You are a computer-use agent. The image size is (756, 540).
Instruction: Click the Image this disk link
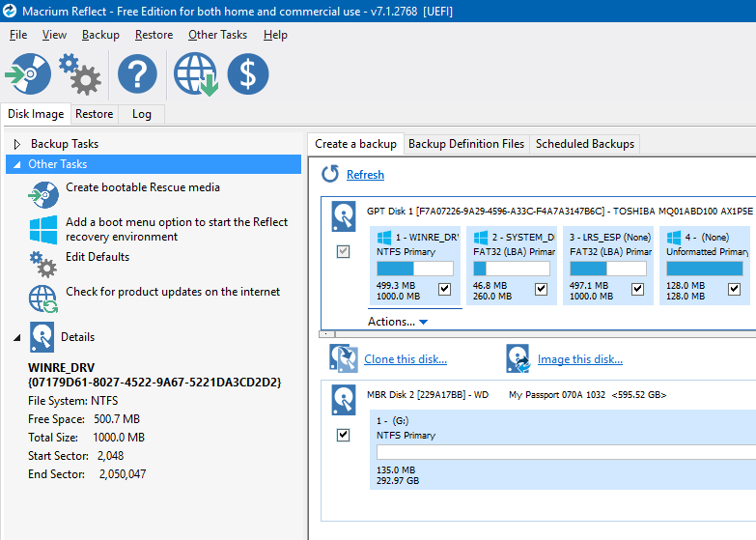coord(580,359)
